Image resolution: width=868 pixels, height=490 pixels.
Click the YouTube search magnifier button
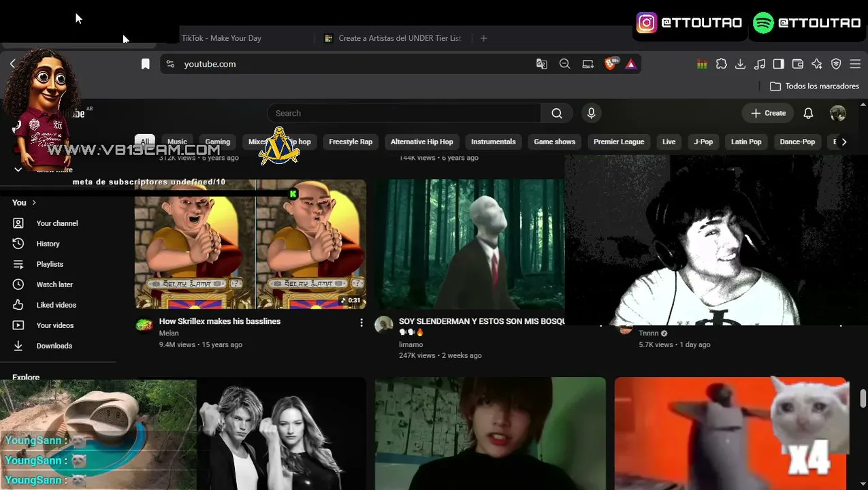557,113
